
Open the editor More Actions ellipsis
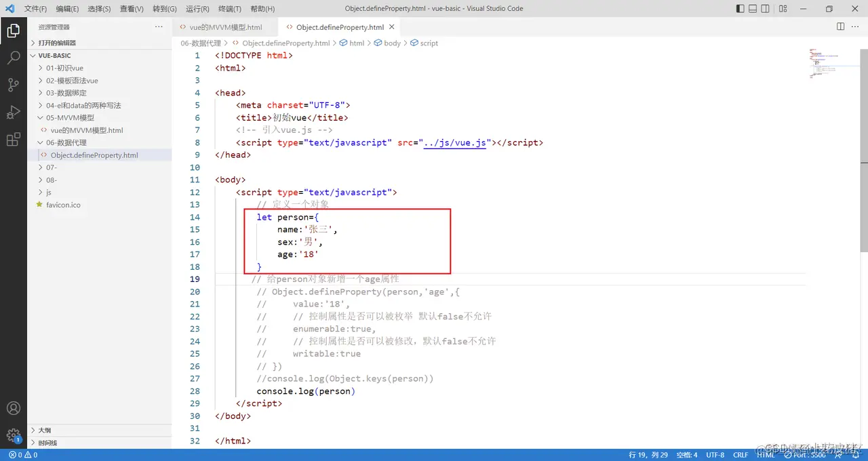[x=856, y=26]
